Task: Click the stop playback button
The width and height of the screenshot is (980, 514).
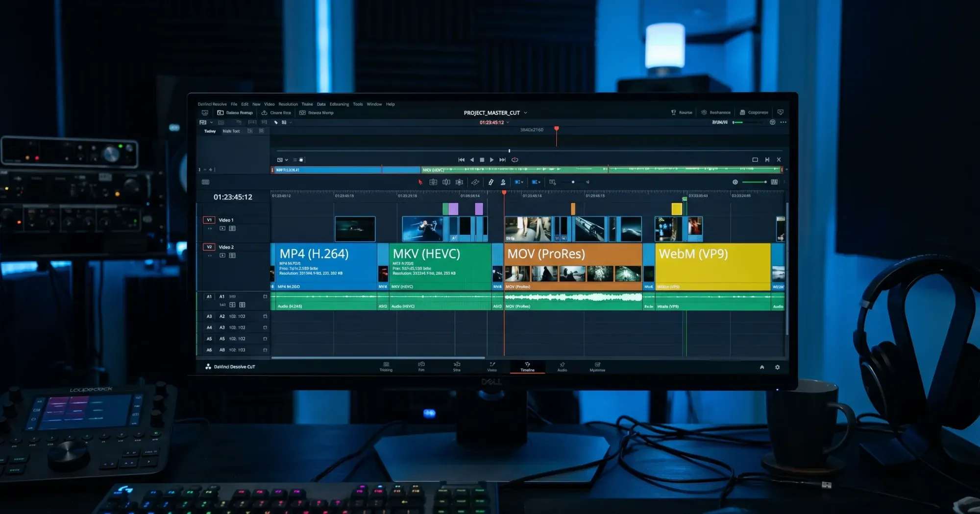Action: pos(482,160)
